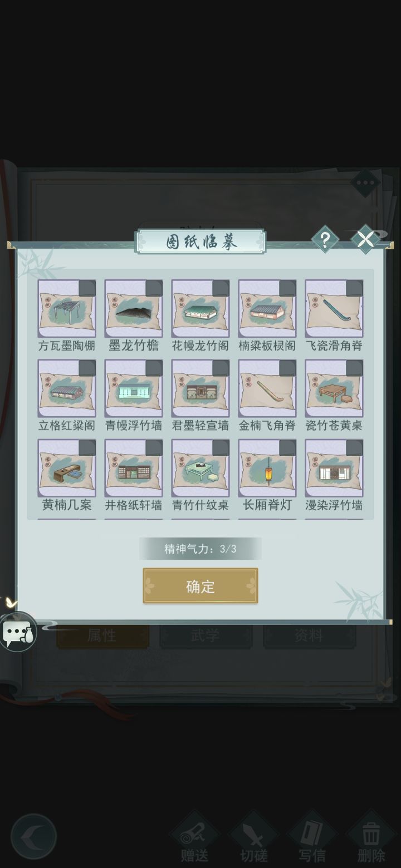Tick the checkbox on 井格纸轩墙
Viewport: 401px width, 868px height.
pos(154,448)
